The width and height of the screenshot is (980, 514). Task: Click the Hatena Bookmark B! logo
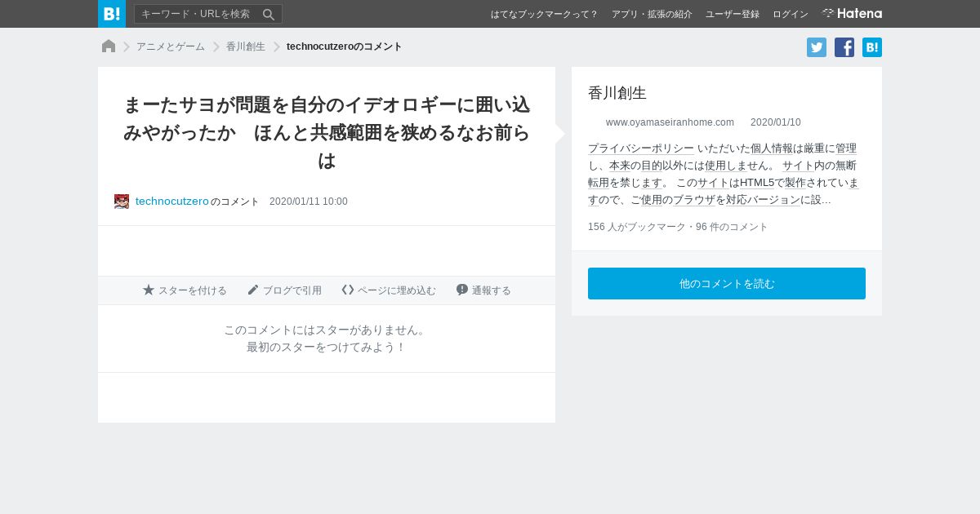tap(112, 14)
